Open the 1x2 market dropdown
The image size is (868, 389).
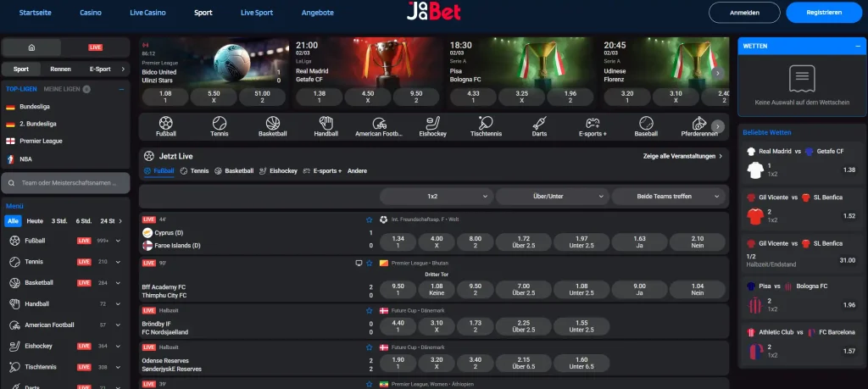437,196
